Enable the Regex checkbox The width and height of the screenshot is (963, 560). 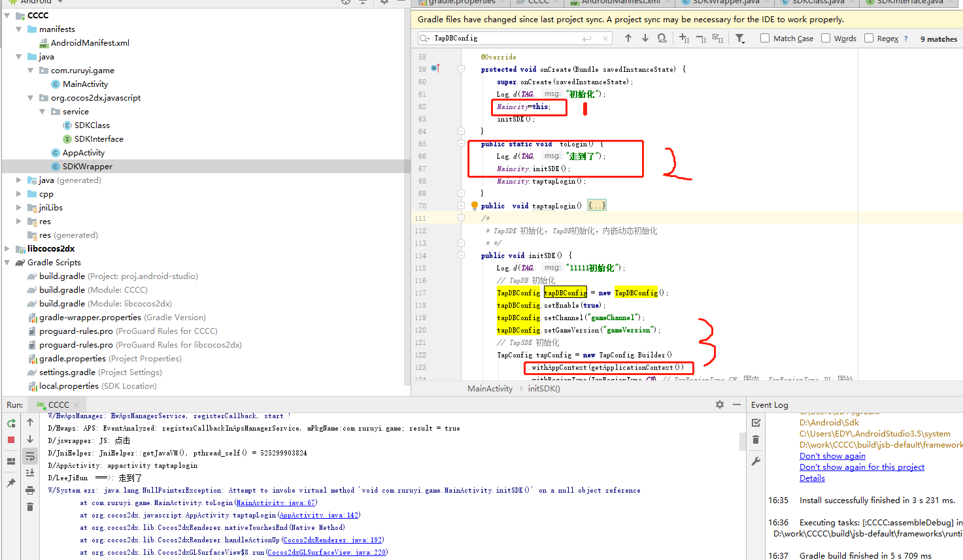pos(869,39)
